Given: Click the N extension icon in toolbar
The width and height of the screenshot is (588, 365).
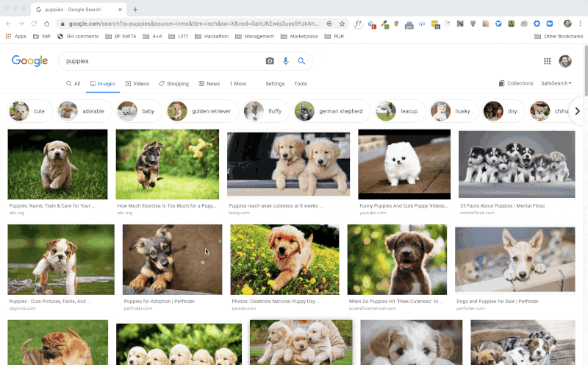Looking at the screenshot, I should click(460, 24).
